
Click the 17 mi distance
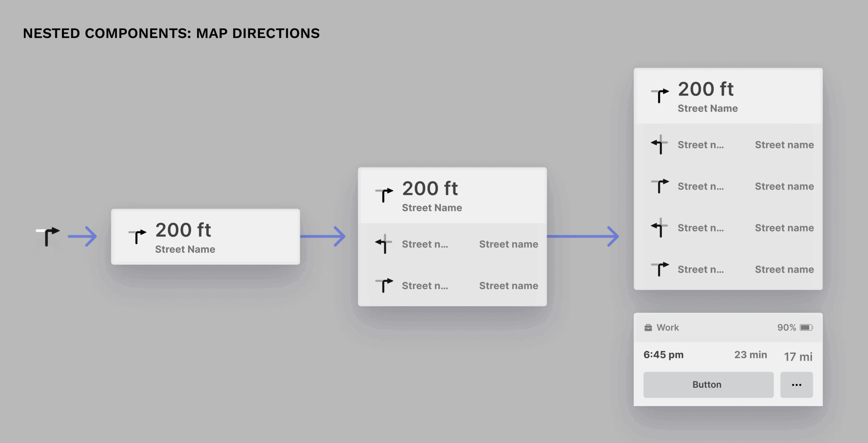[x=798, y=357]
